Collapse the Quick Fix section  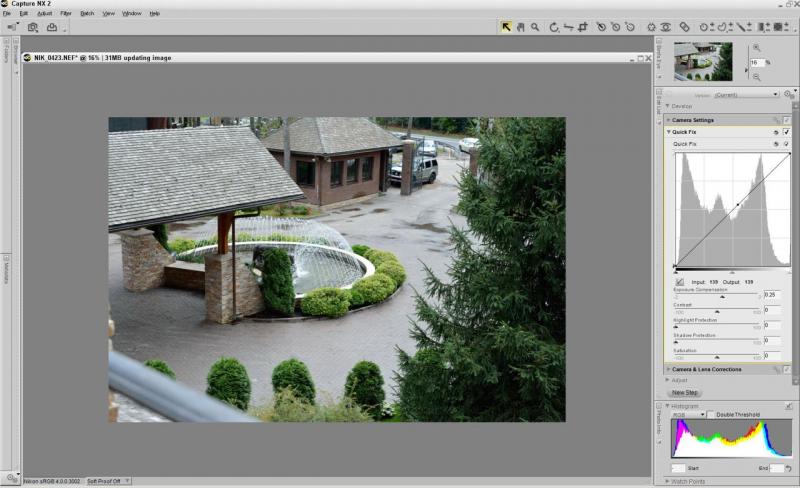[x=668, y=132]
